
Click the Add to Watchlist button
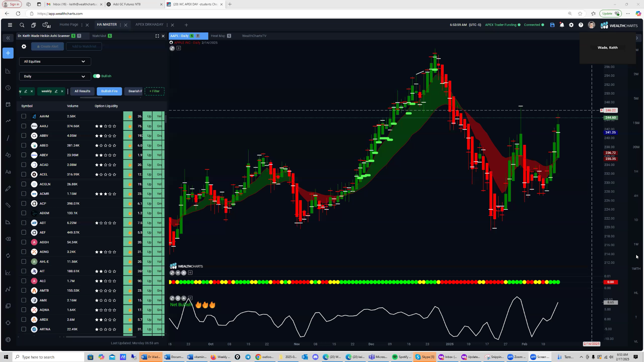pos(84,47)
